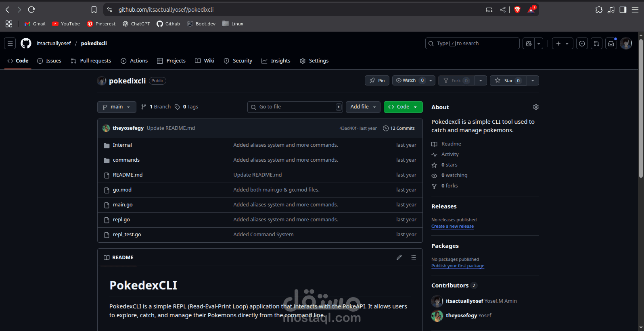Image resolution: width=644 pixels, height=331 pixels.
Task: Open commit hash 43ad40f
Action: point(348,129)
